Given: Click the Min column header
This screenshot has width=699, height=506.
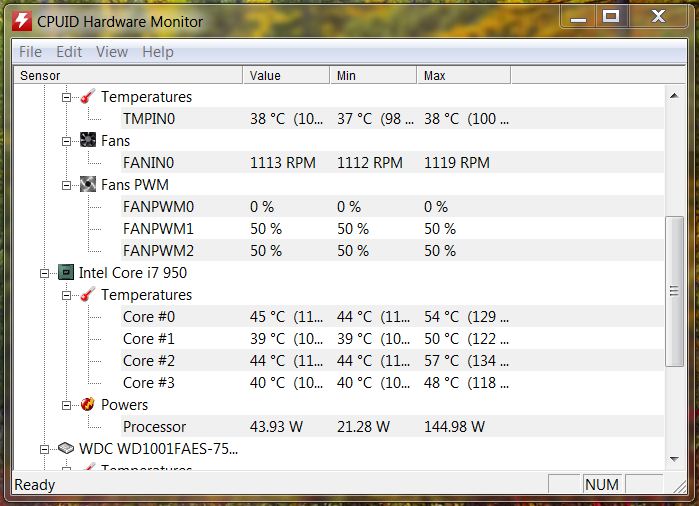Looking at the screenshot, I should pos(373,75).
